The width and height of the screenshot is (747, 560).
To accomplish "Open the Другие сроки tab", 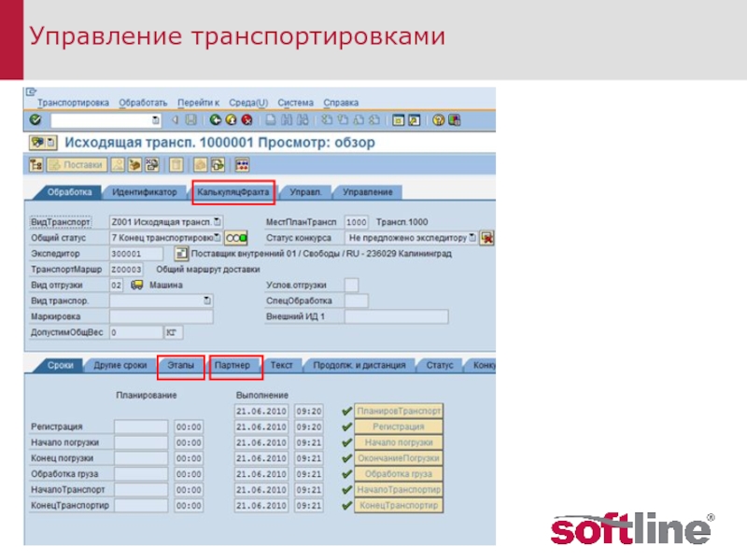I will [x=120, y=365].
